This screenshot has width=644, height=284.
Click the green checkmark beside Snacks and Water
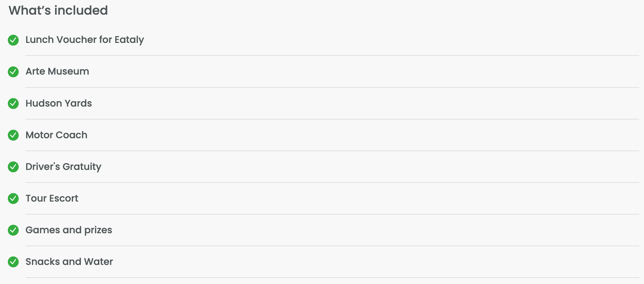[x=13, y=262]
